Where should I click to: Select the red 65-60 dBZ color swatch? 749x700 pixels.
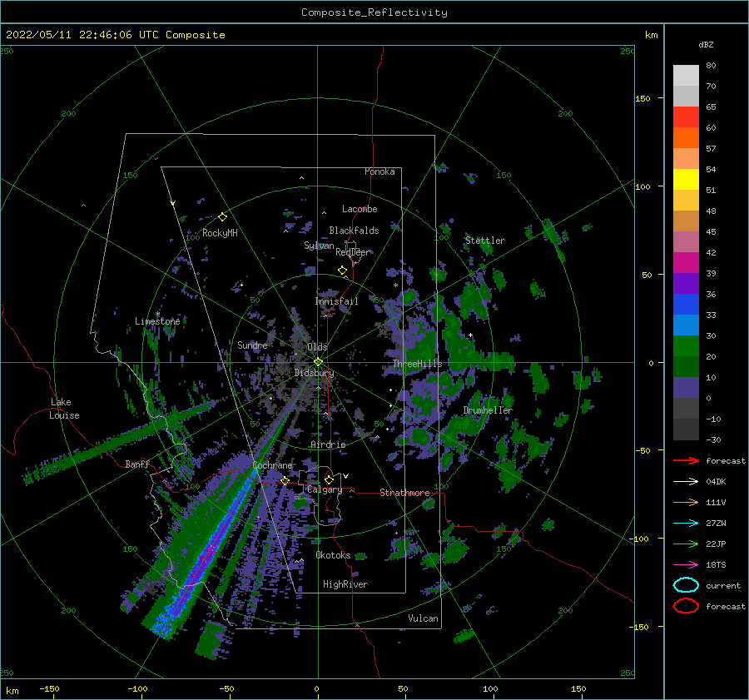[686, 117]
